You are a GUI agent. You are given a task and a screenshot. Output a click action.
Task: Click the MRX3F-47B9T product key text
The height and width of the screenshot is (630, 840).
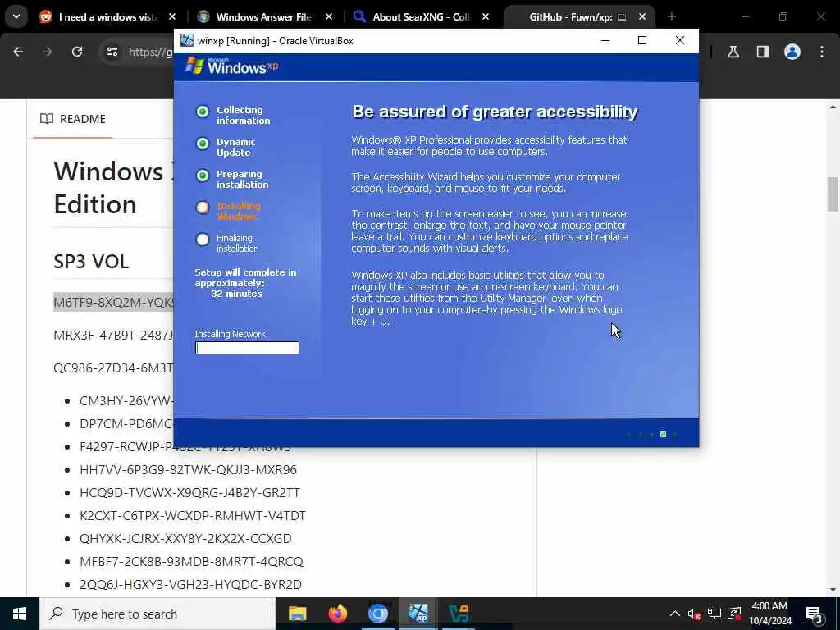[x=113, y=336]
